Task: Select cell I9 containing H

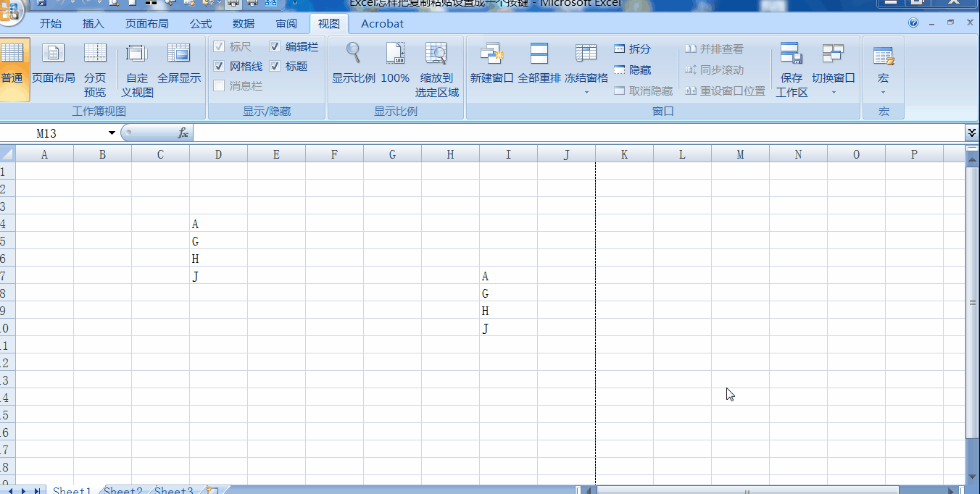Action: click(508, 311)
